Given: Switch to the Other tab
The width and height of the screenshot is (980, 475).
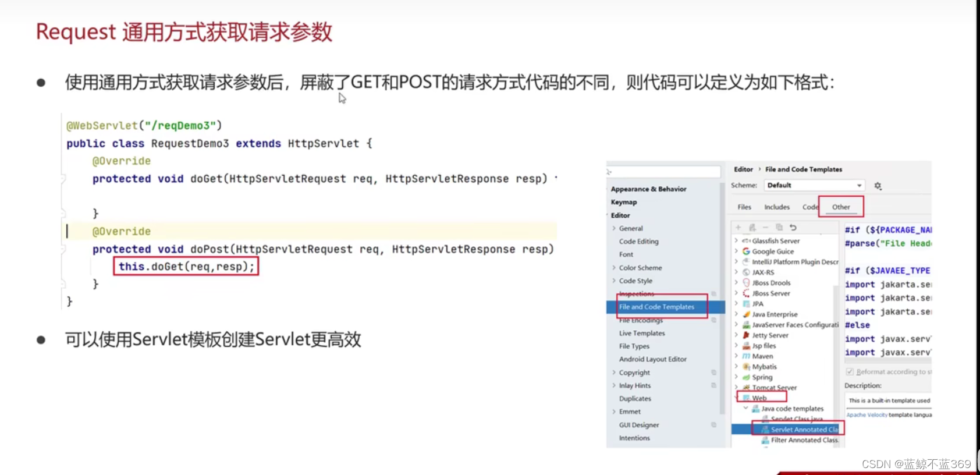Looking at the screenshot, I should (x=841, y=207).
